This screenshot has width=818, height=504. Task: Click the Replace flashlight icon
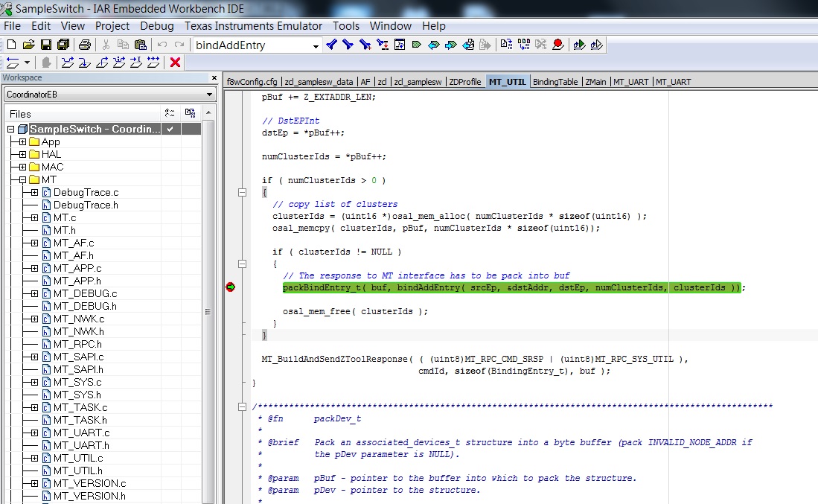click(x=383, y=45)
